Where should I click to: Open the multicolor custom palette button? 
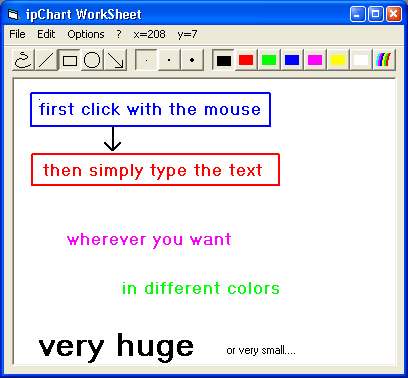coord(384,60)
